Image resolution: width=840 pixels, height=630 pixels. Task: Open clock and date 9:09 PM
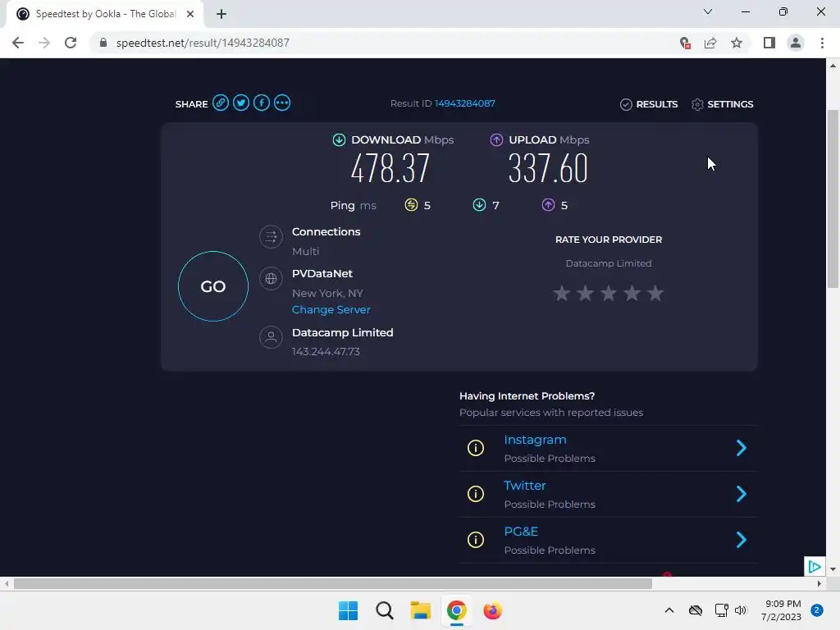click(x=781, y=610)
